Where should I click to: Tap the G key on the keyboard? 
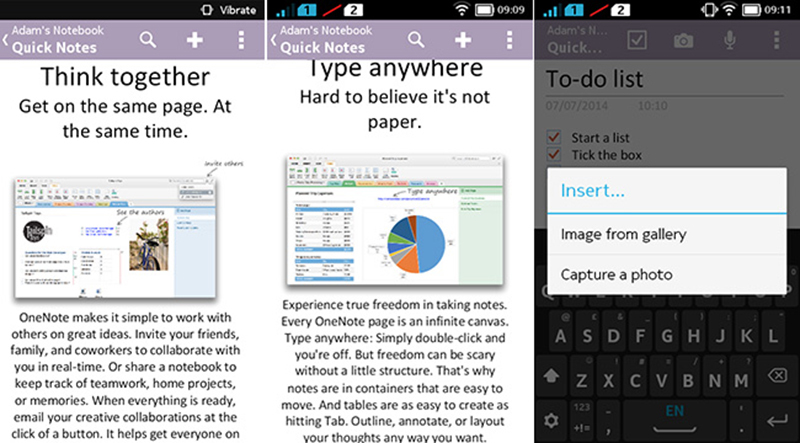click(x=666, y=332)
